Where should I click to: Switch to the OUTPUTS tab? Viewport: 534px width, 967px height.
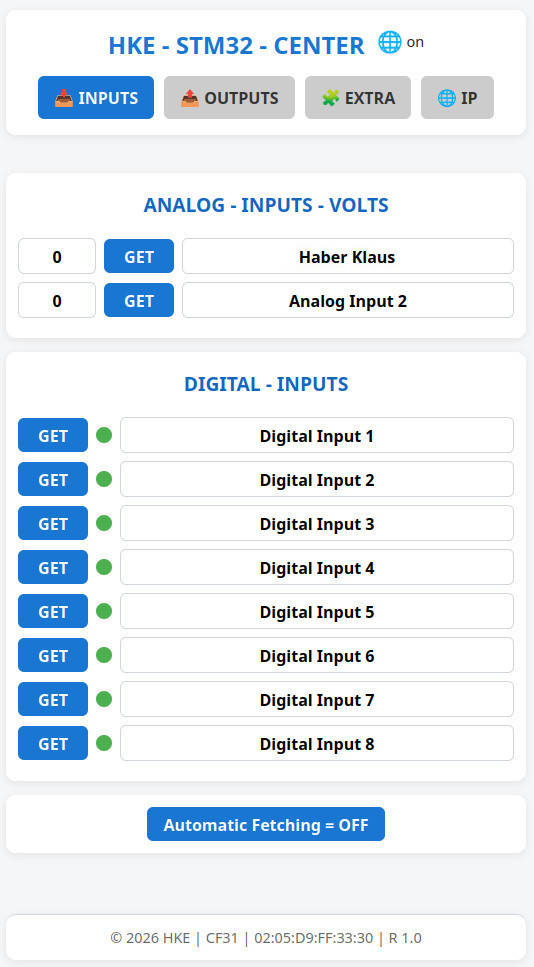click(x=229, y=97)
